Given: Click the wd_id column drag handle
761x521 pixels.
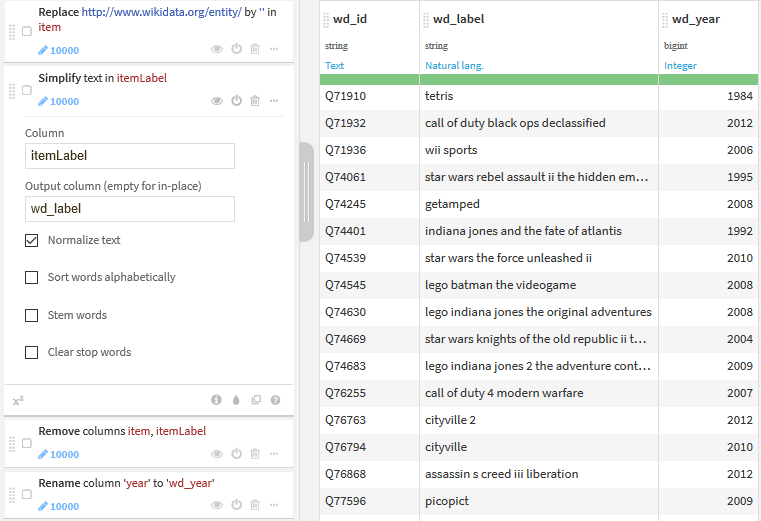Looking at the screenshot, I should (x=326, y=20).
